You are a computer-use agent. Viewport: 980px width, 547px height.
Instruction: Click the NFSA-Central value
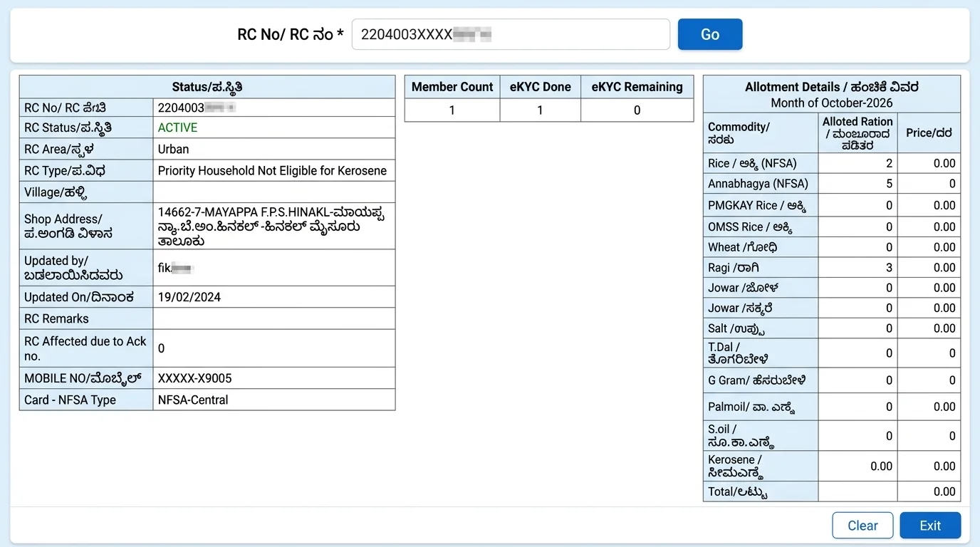tap(193, 400)
